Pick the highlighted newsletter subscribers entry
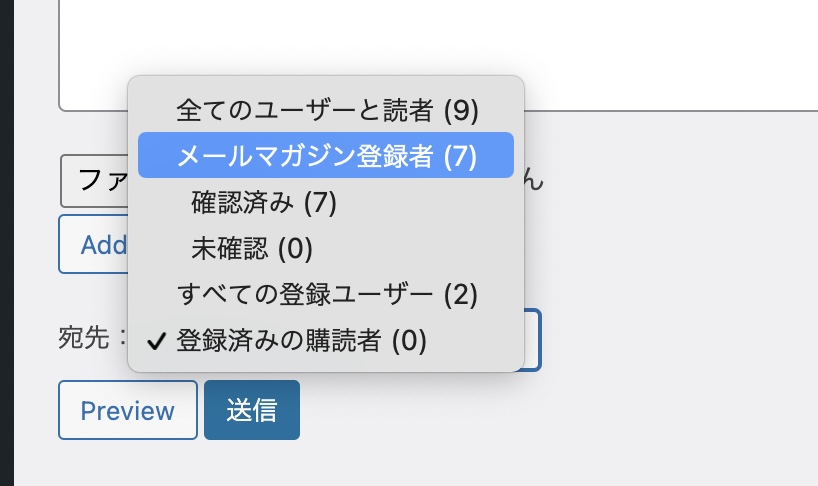 click(326, 155)
